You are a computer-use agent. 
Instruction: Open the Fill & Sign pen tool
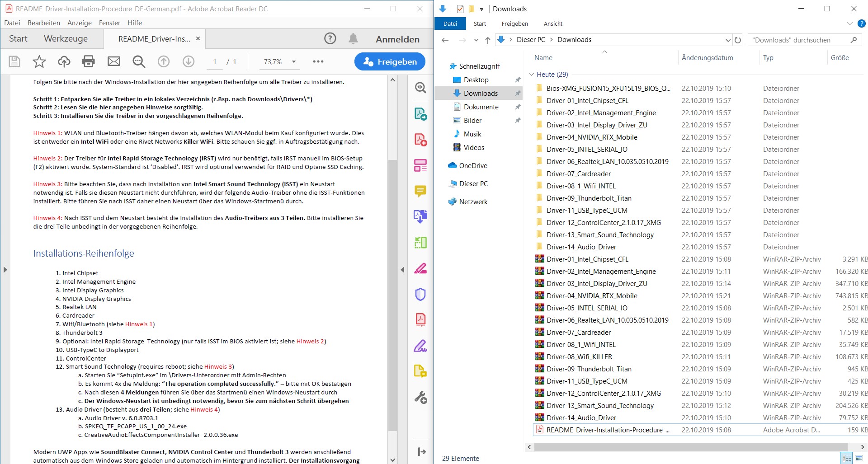pyautogui.click(x=420, y=346)
